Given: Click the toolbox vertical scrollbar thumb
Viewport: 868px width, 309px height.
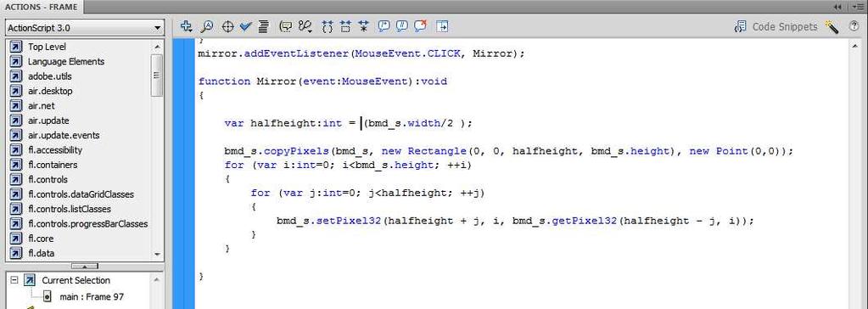Looking at the screenshot, I should click(x=157, y=76).
